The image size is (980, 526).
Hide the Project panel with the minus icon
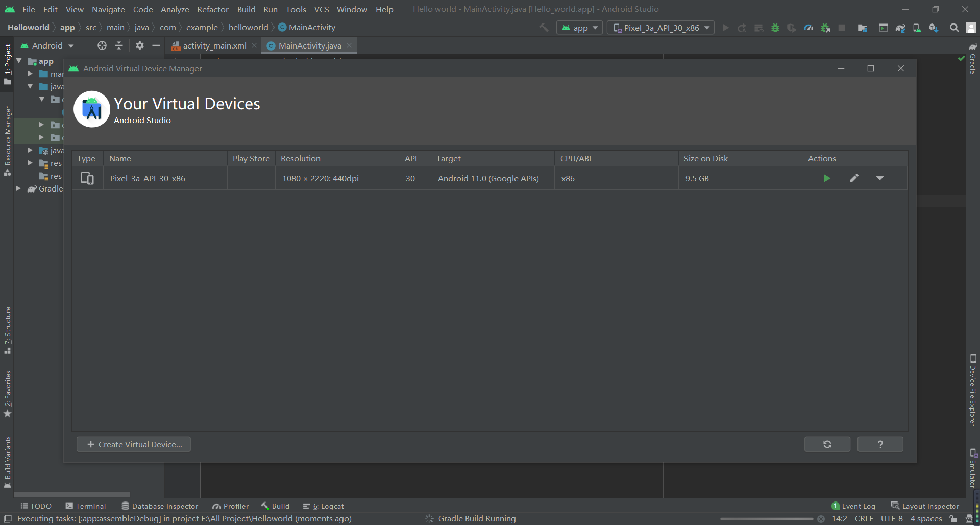[156, 45]
